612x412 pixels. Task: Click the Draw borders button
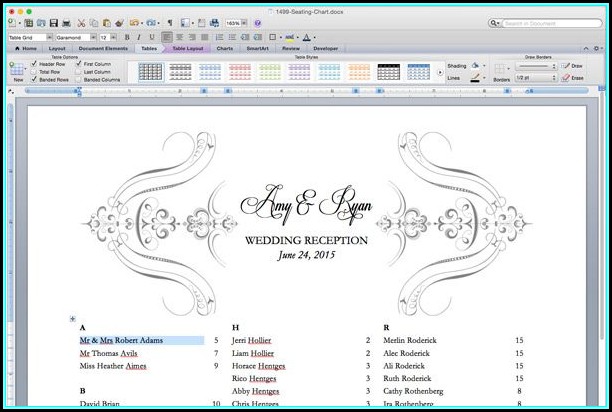[x=576, y=65]
